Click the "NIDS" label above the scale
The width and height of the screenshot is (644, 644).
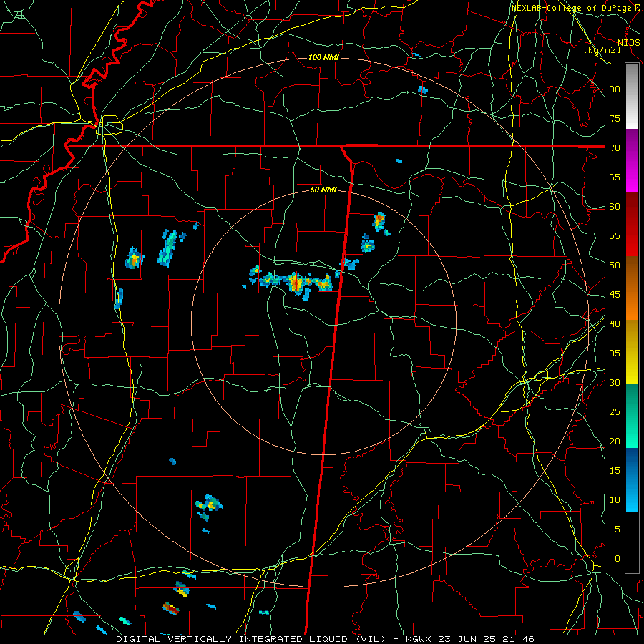click(628, 43)
